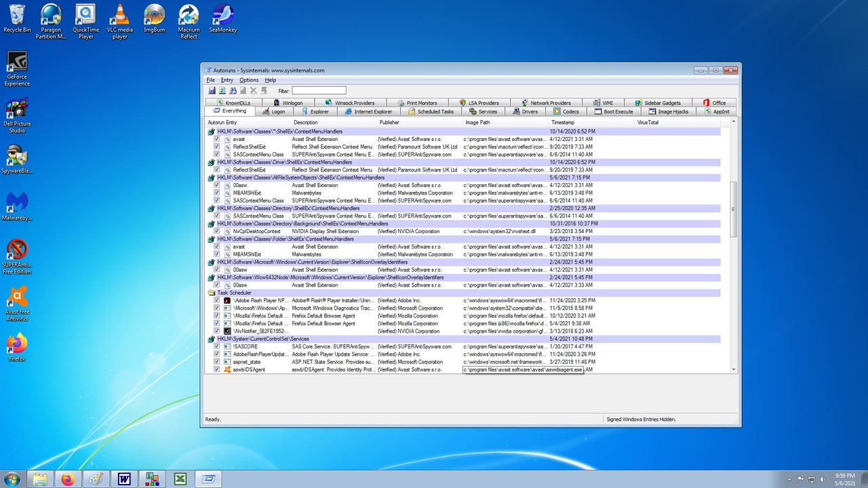Sort by Description column header
Screen dimensions: 868x488
point(334,122)
